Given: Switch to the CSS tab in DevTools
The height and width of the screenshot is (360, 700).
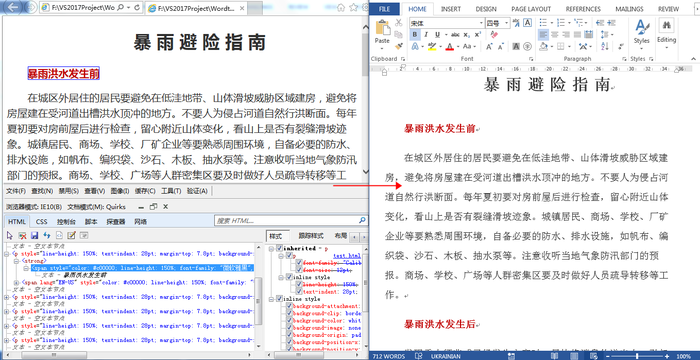Looking at the screenshot, I should tap(42, 222).
